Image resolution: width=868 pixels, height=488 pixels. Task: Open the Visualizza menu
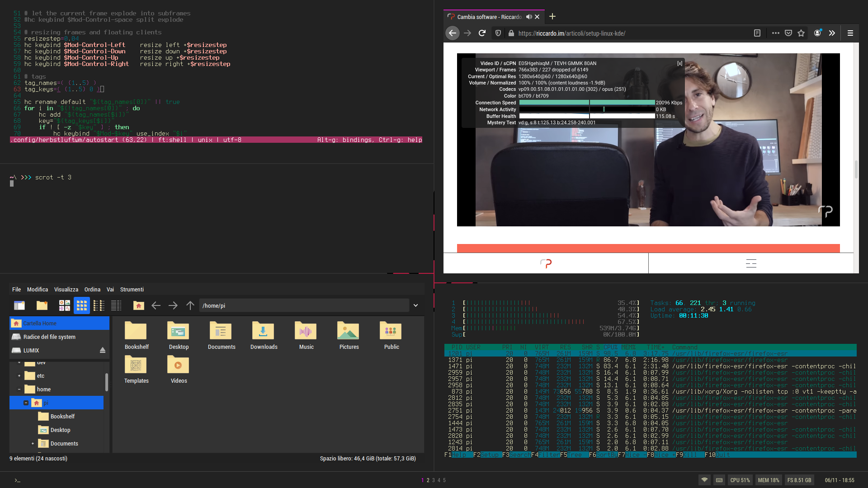[x=66, y=289]
